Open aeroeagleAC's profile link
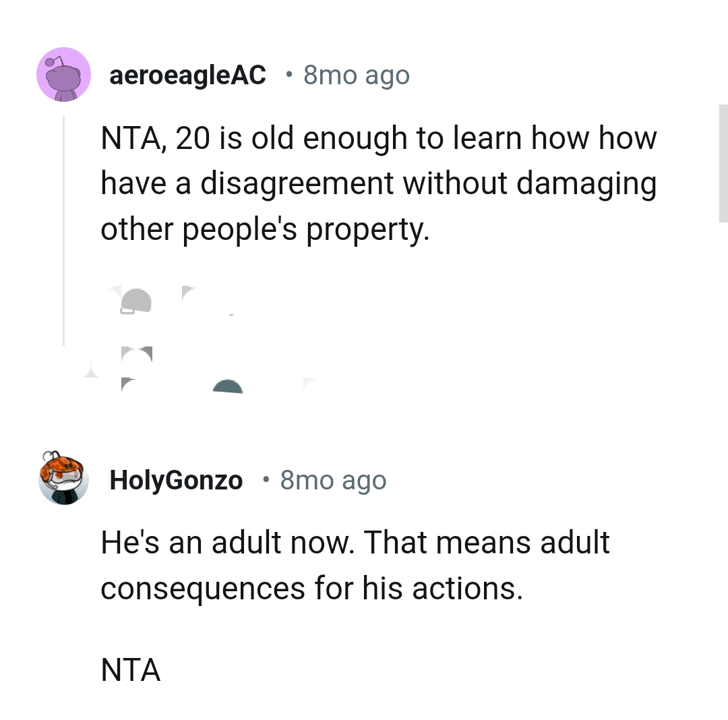This screenshot has height=720, width=728. [187, 74]
